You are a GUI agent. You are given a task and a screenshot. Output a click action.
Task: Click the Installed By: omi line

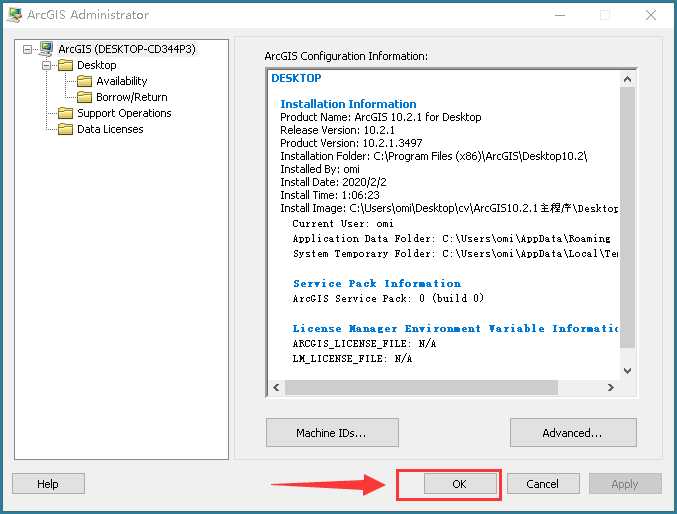[x=320, y=169]
